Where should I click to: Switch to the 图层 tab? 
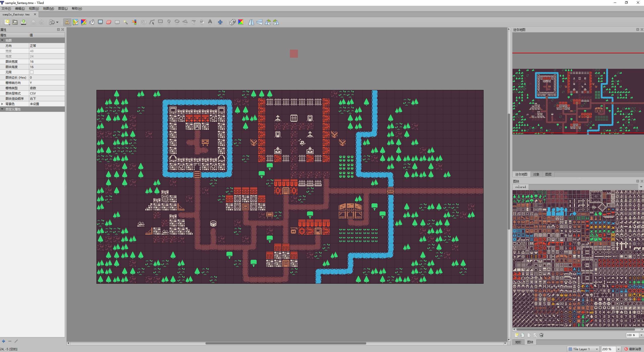coord(548,174)
